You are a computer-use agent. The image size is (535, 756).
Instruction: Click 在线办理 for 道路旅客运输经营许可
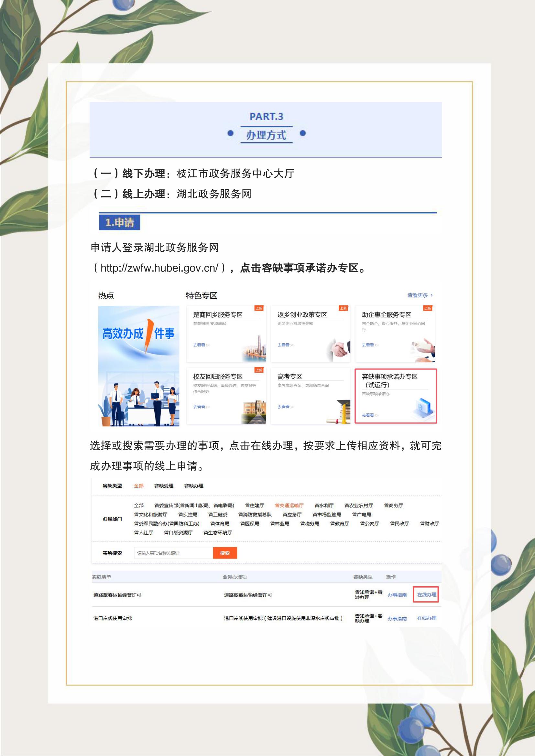426,595
